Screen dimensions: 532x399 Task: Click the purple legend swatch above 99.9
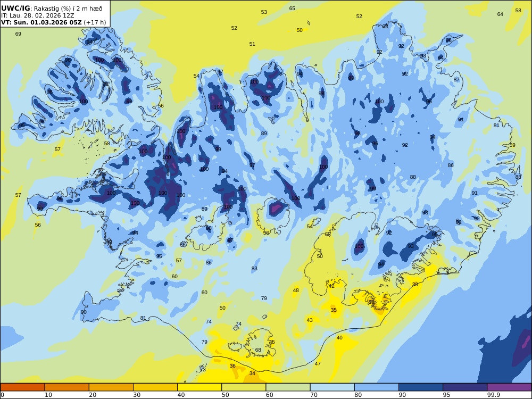(509, 387)
